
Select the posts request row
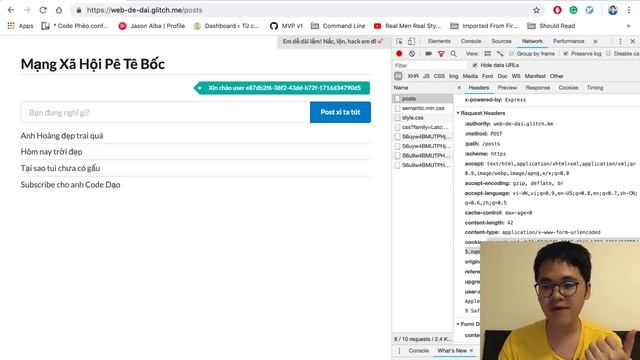[422, 99]
